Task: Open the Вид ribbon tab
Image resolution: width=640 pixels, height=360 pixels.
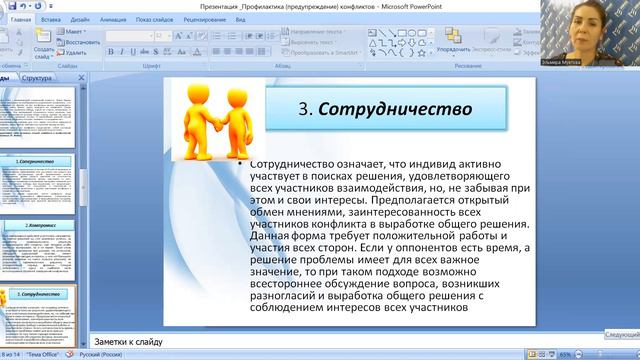Action: 240,19
